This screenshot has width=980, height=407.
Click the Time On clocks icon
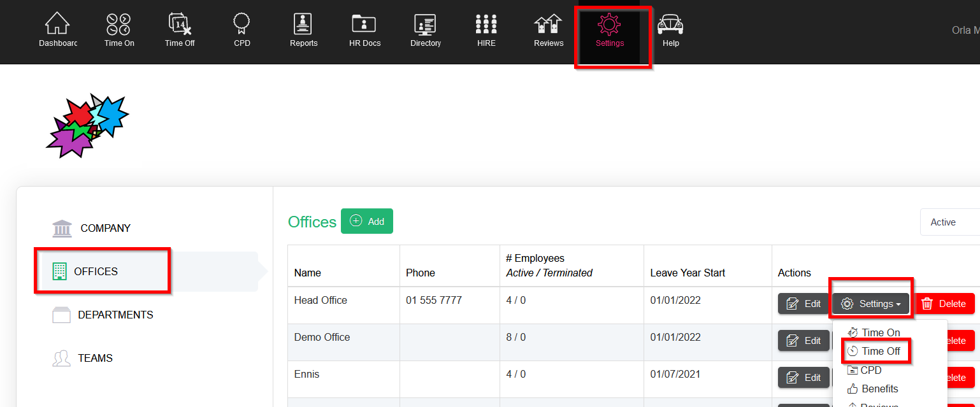click(119, 25)
